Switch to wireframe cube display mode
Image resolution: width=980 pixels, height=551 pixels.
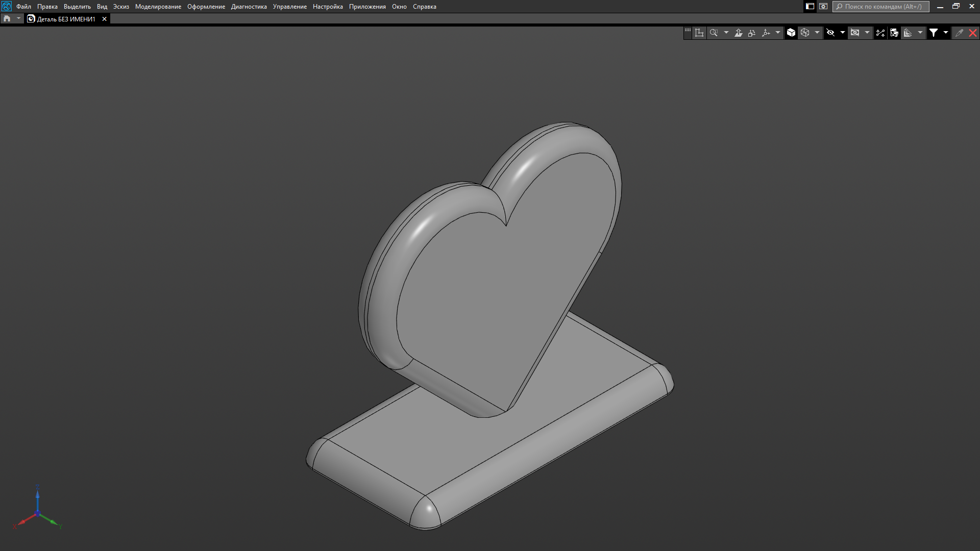[805, 33]
